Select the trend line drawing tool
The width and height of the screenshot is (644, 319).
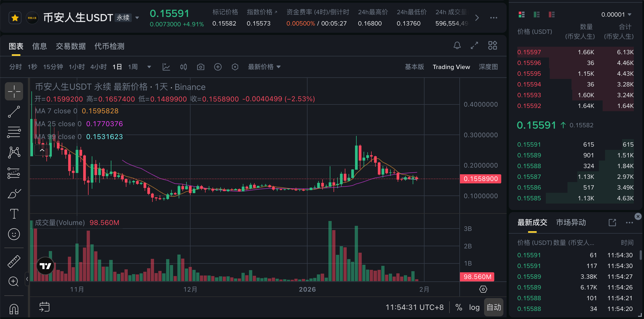[x=14, y=112]
